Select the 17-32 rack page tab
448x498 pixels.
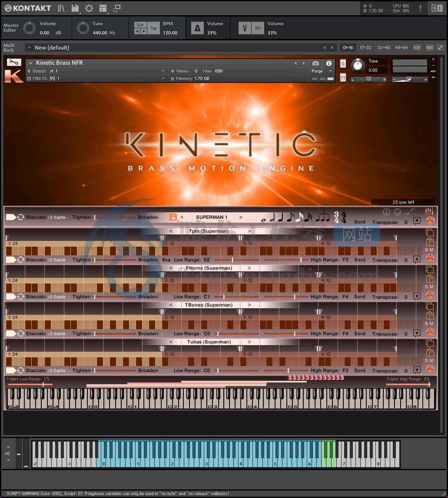(x=365, y=48)
